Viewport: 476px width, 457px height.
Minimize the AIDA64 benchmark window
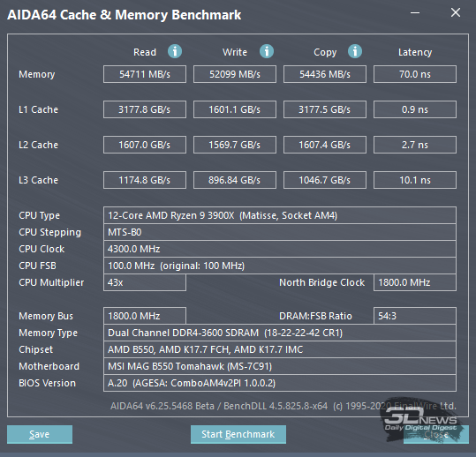415,12
